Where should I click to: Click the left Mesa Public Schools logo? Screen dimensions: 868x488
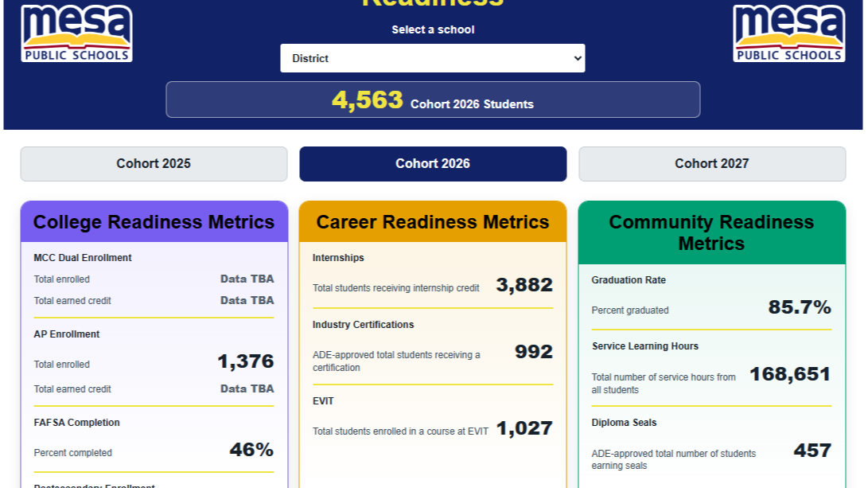click(x=76, y=33)
